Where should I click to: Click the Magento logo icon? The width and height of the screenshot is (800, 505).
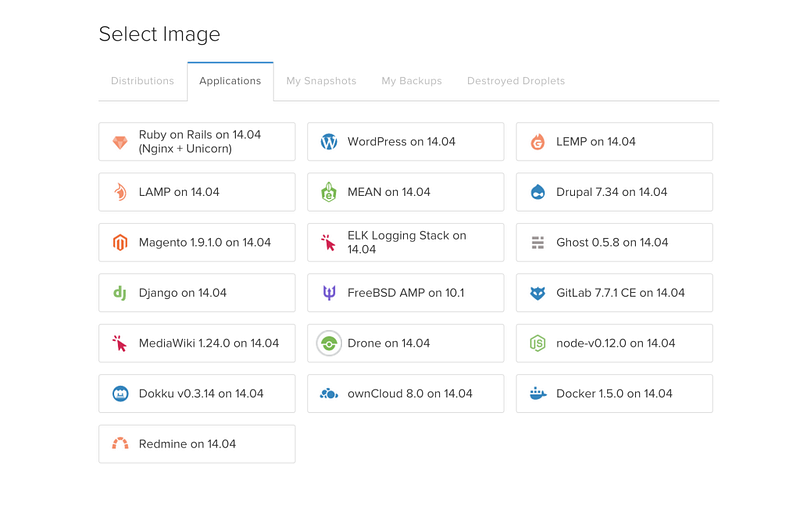120,243
